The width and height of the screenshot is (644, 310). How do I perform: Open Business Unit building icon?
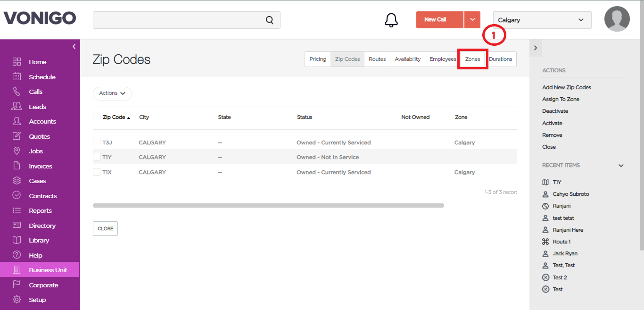[x=17, y=270]
